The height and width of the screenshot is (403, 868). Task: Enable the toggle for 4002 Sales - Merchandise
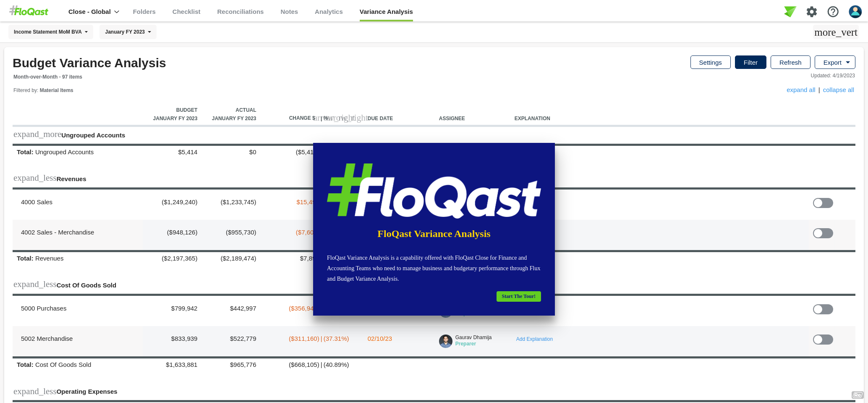pyautogui.click(x=823, y=233)
